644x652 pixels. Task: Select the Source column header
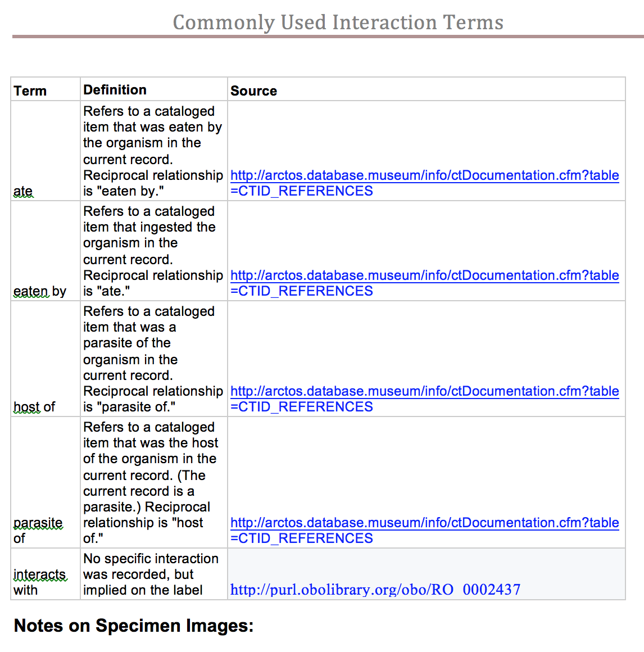pyautogui.click(x=253, y=90)
